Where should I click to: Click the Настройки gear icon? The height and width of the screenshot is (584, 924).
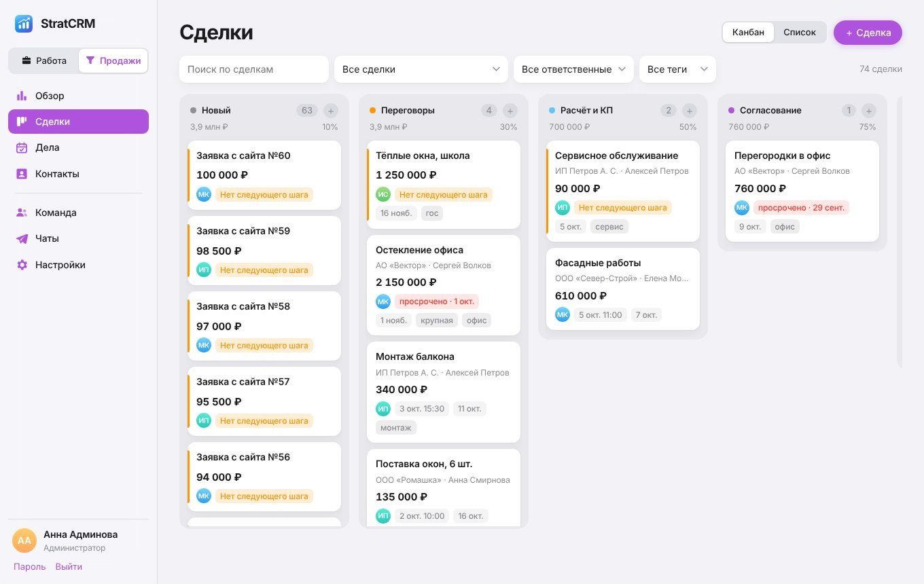[x=22, y=265]
